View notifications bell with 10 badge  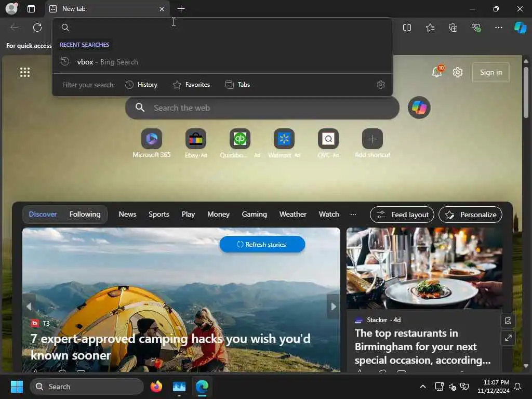click(437, 72)
